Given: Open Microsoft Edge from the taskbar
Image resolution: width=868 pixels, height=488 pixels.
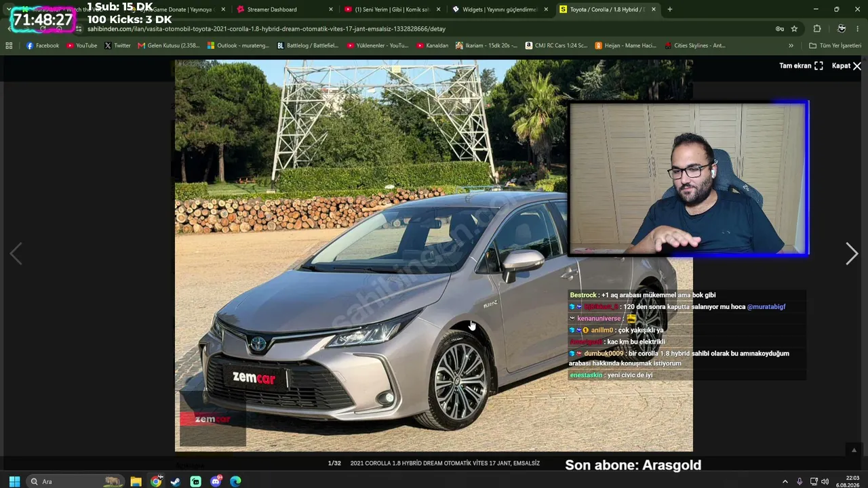Looking at the screenshot, I should (235, 481).
